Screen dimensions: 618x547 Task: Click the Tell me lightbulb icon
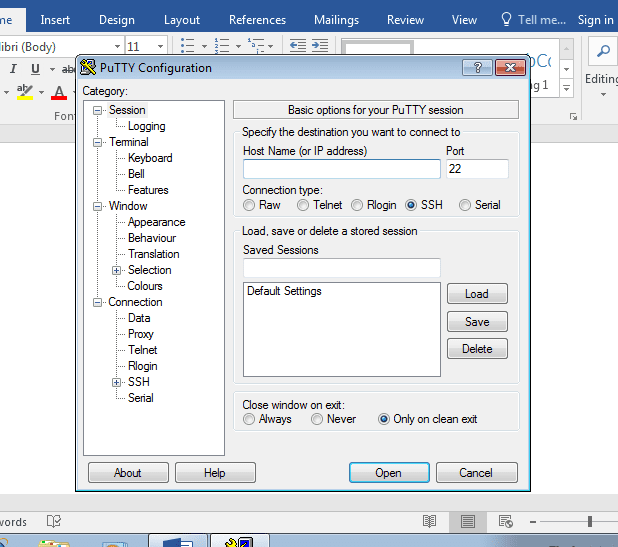pyautogui.click(x=506, y=19)
